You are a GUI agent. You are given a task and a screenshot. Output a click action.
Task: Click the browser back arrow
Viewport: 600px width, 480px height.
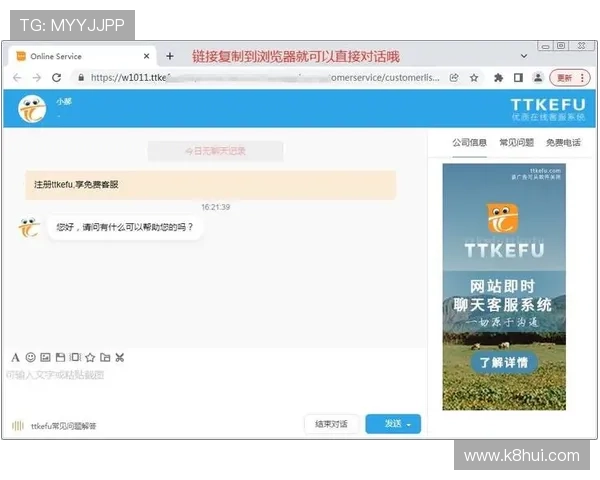17,78
